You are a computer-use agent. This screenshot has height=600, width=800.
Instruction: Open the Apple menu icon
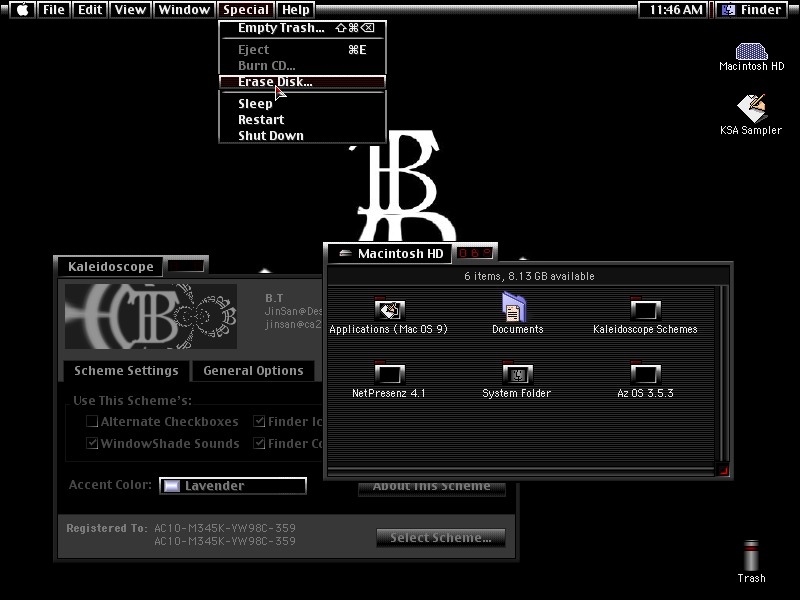(x=22, y=10)
